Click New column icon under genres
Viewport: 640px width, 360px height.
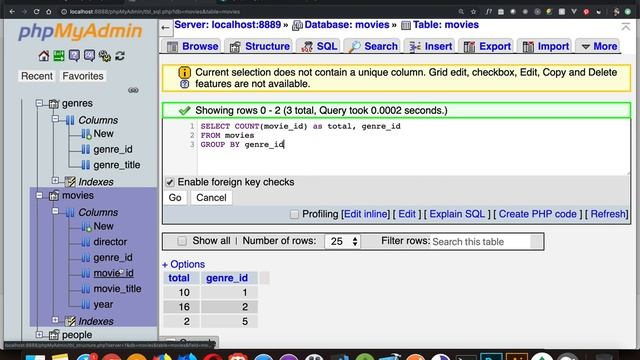(x=86, y=134)
